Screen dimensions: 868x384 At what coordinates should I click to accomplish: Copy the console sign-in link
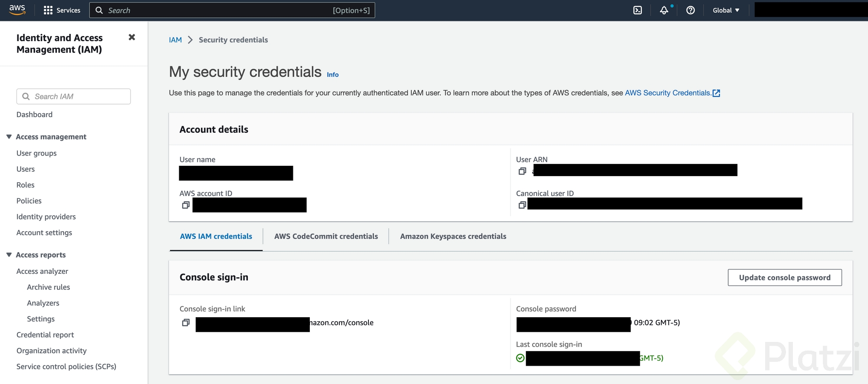(186, 322)
